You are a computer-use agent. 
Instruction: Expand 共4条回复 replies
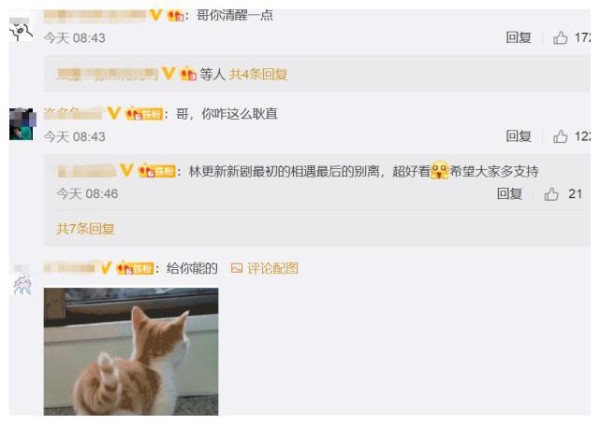(x=258, y=74)
